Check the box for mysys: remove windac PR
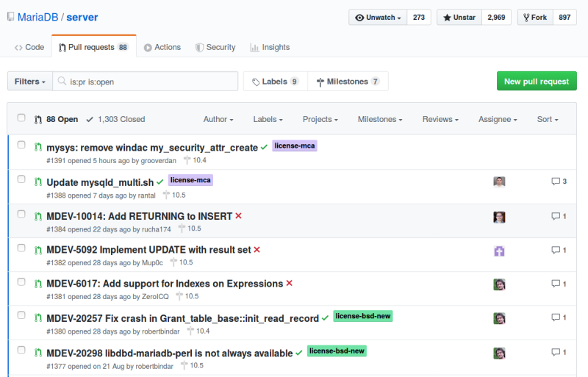Screen dimensions: 588x377 (21, 145)
